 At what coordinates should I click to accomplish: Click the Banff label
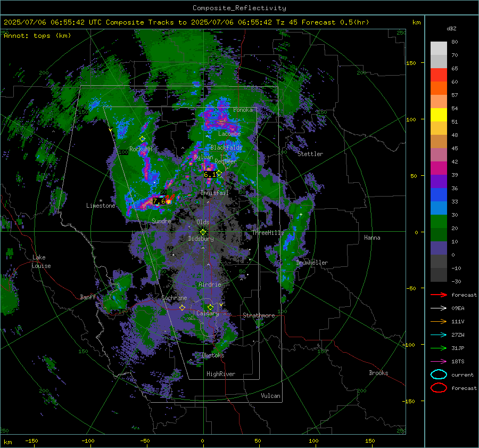click(88, 297)
